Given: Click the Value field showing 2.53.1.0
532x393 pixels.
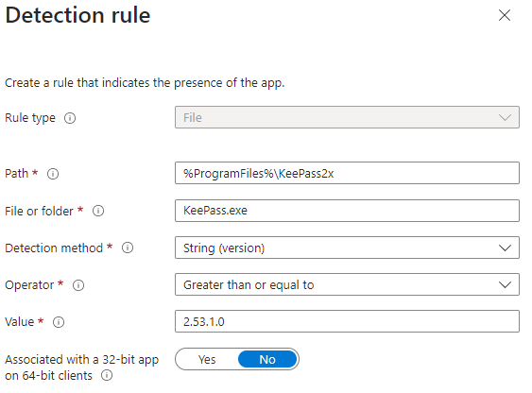Looking at the screenshot, I should coord(347,321).
